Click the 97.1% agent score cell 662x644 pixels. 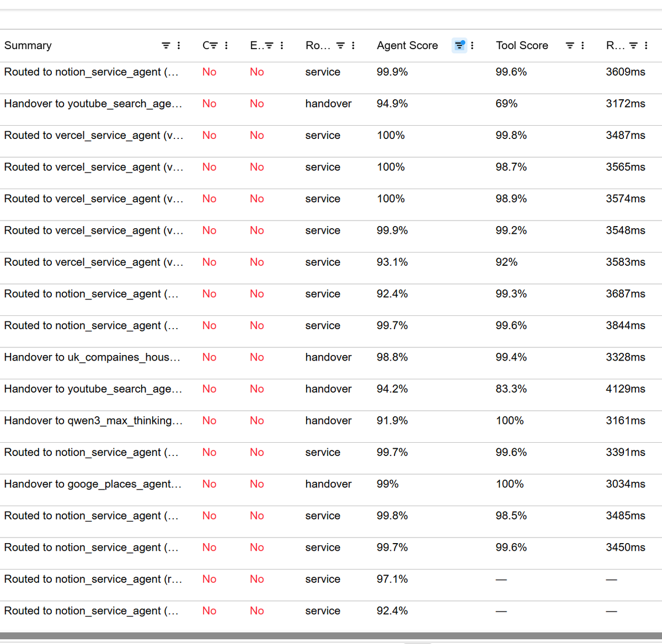point(392,579)
